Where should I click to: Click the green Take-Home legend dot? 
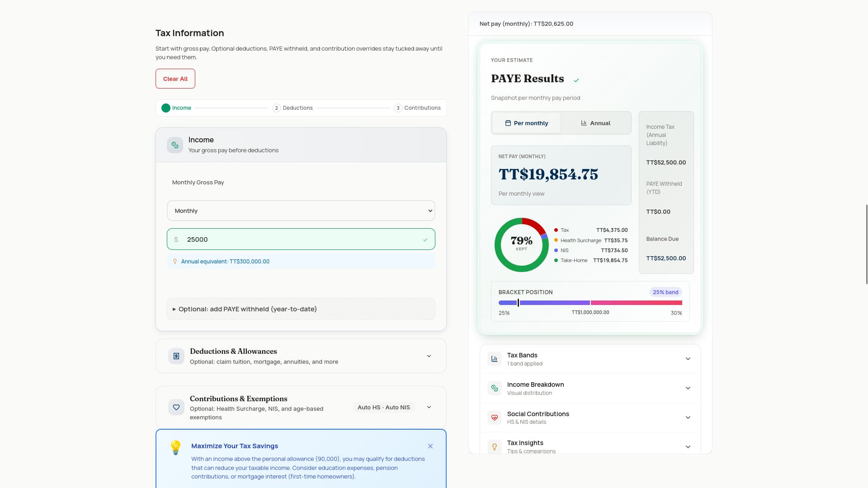pos(556,260)
